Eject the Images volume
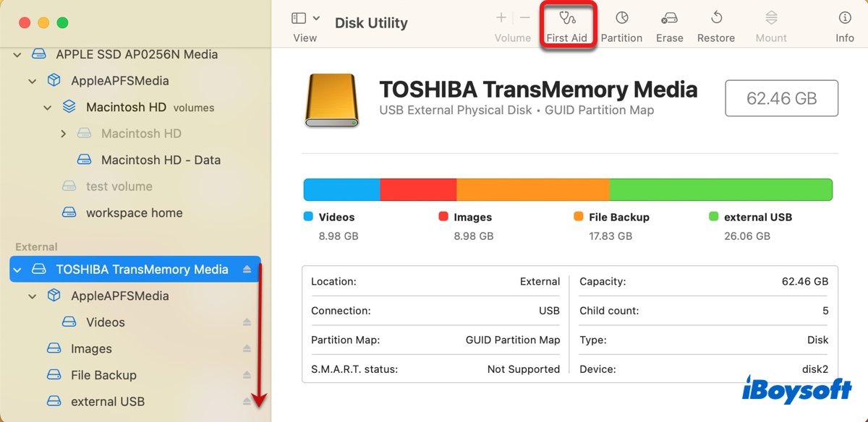The height and width of the screenshot is (422, 868). pos(247,349)
